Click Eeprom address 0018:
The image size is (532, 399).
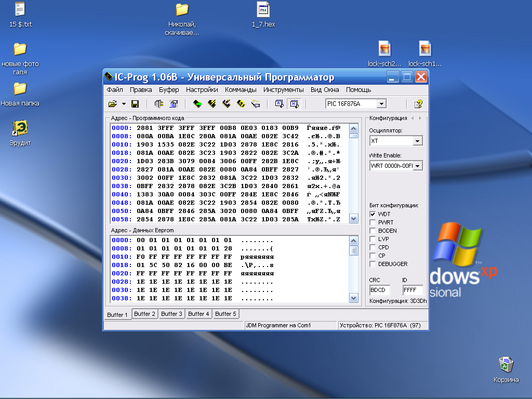[x=122, y=265]
